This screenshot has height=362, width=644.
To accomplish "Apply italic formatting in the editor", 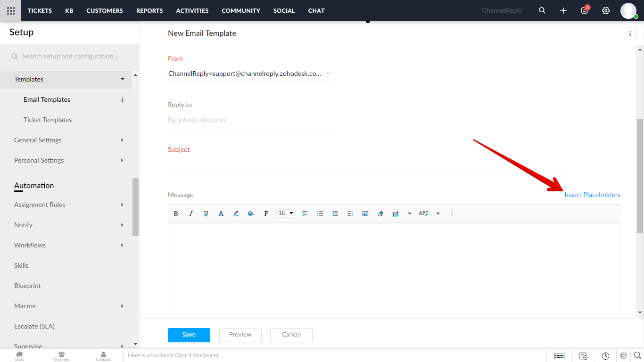I will point(191,214).
